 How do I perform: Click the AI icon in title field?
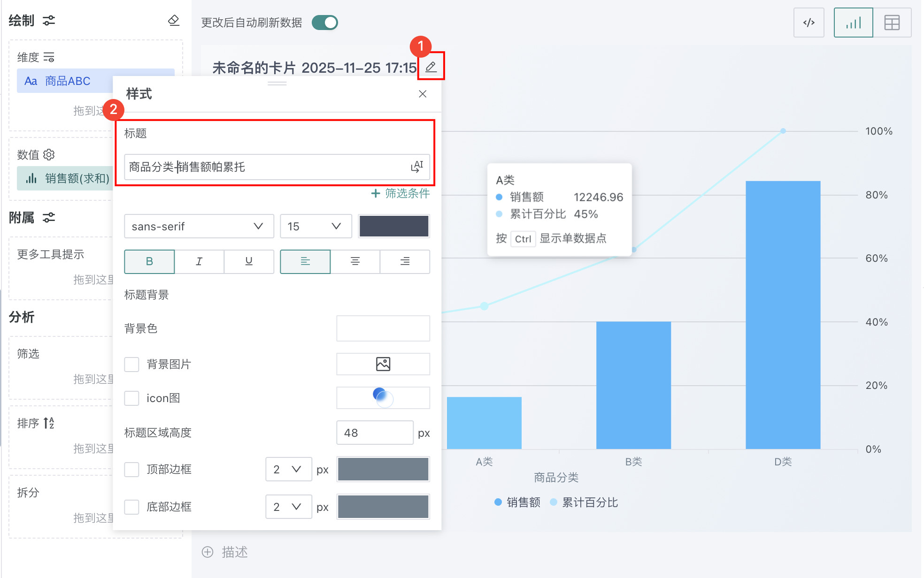(x=417, y=167)
